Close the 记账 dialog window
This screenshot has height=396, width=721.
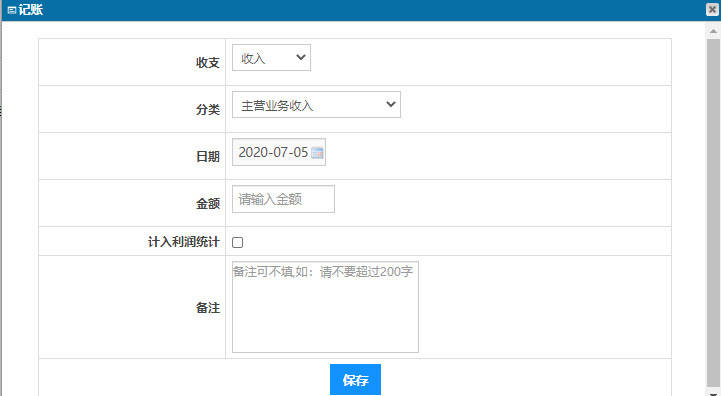(x=712, y=10)
